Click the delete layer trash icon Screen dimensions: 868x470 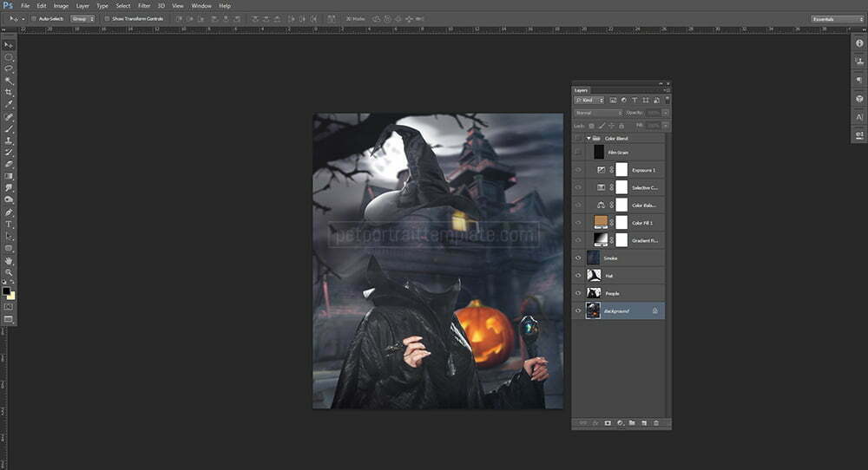click(x=656, y=422)
